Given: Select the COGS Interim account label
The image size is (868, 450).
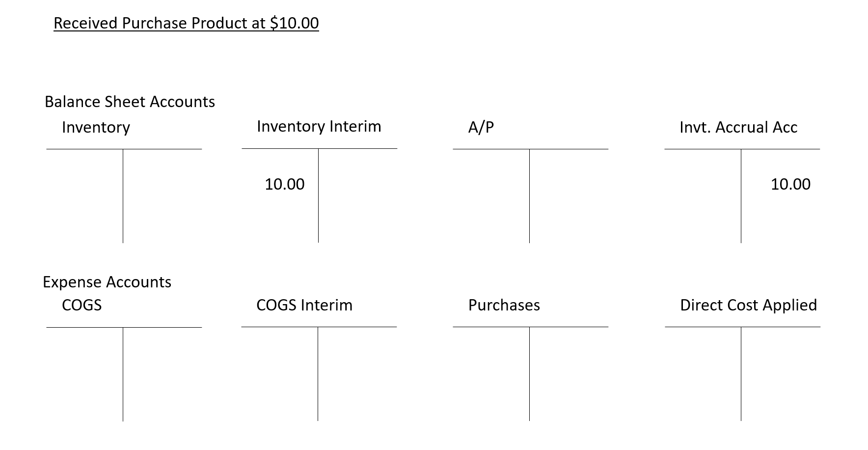Looking at the screenshot, I should [304, 305].
